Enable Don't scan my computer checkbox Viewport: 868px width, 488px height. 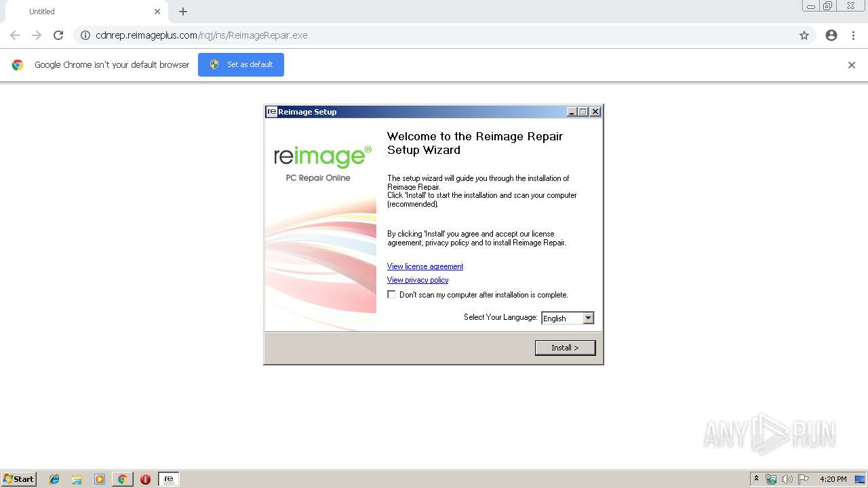(391, 294)
